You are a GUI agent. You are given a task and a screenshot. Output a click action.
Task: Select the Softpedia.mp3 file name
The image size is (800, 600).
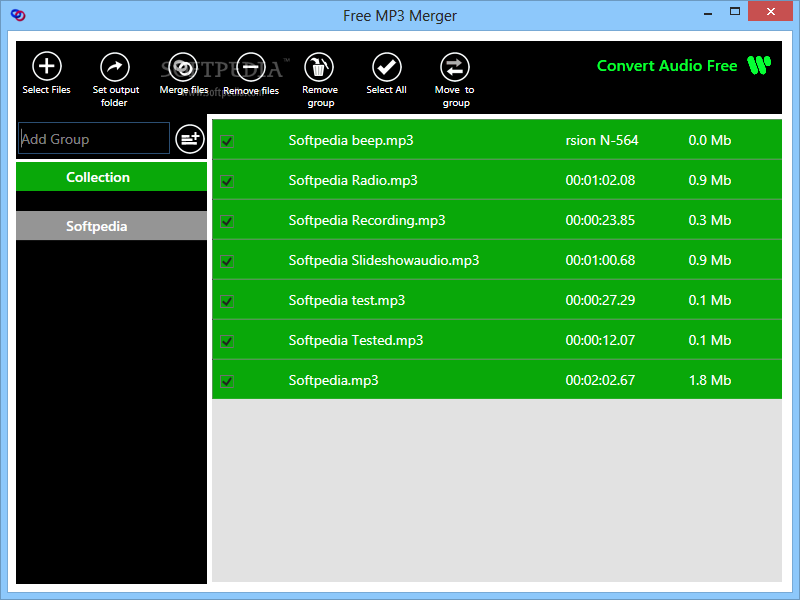[334, 380]
